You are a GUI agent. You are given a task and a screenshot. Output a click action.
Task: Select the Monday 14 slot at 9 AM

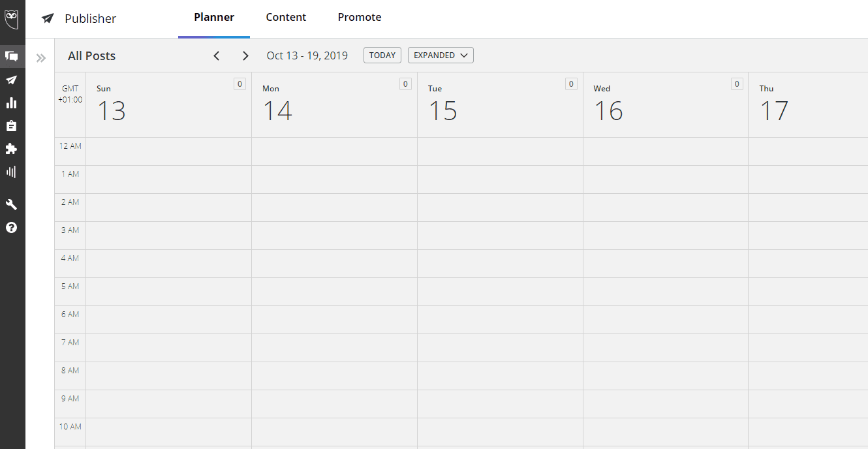click(334, 404)
